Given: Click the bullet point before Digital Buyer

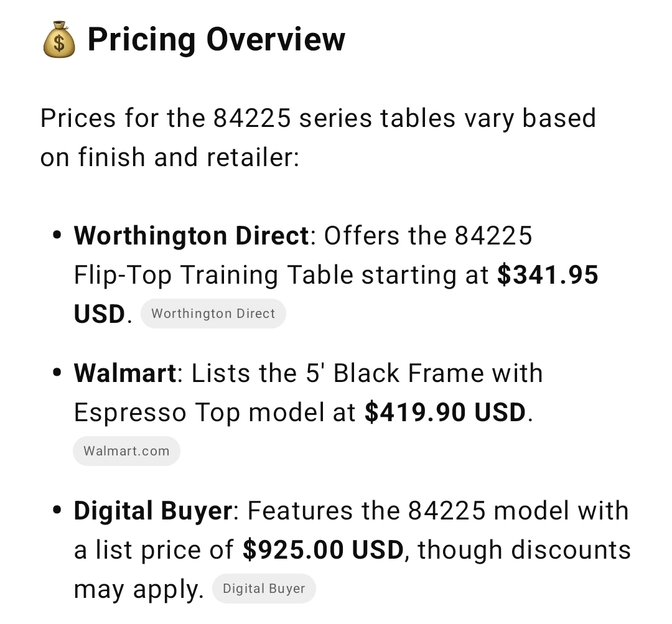Looking at the screenshot, I should click(x=58, y=511).
